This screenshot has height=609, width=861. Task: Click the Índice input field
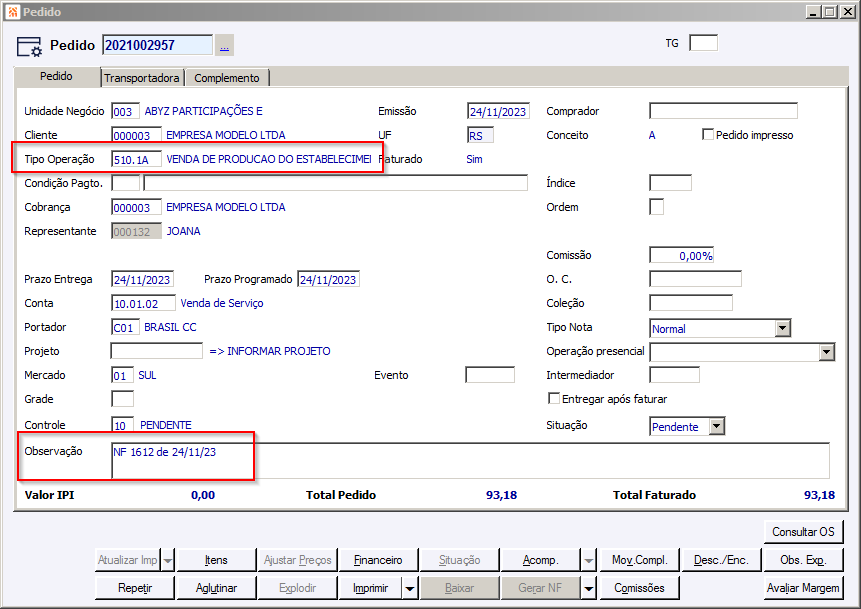tap(670, 183)
